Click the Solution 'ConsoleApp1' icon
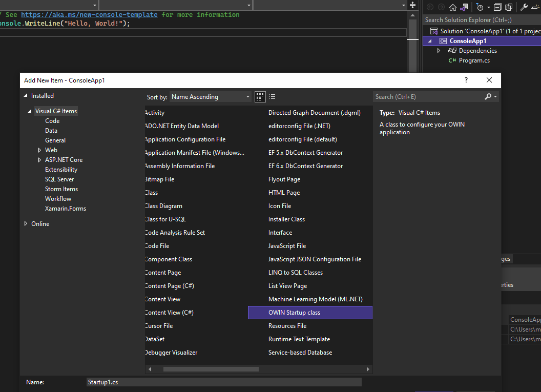Screen dimensions: 541x392 (x=434, y=31)
